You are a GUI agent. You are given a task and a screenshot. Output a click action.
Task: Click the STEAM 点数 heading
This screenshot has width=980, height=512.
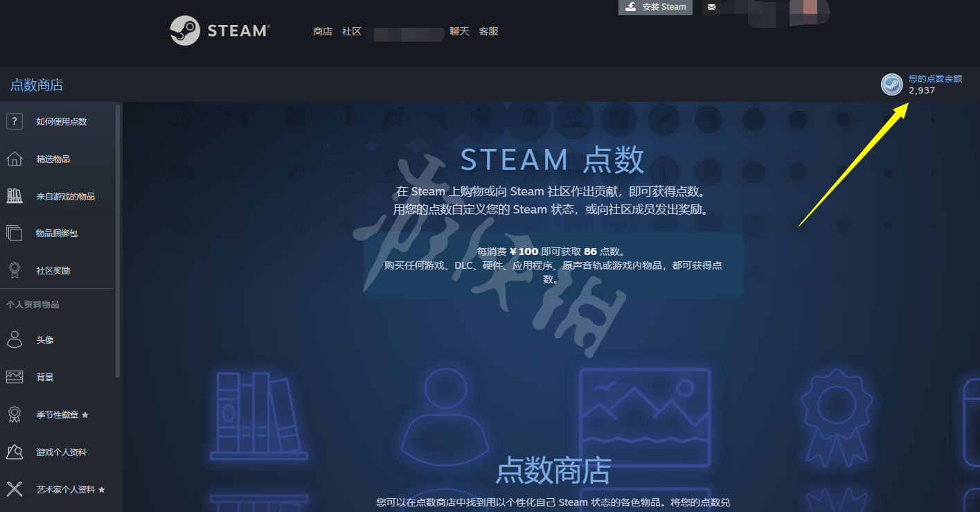coord(553,160)
